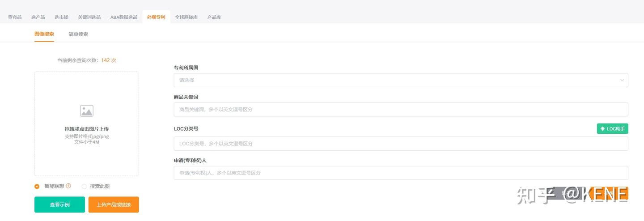Viewport: 644px width, 221px height.
Task: Open the 查竞品 navigation tab
Action: (15, 17)
